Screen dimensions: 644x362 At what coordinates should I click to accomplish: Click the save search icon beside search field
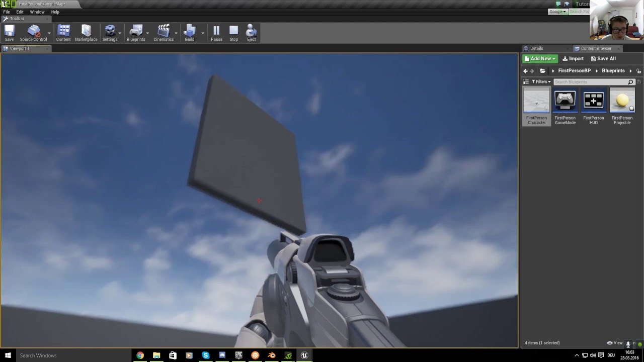pyautogui.click(x=639, y=81)
